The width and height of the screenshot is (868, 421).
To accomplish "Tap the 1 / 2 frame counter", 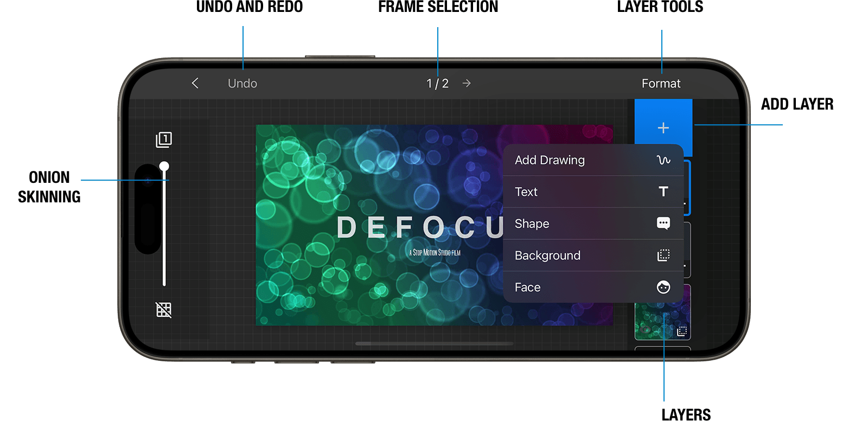I will click(x=437, y=84).
